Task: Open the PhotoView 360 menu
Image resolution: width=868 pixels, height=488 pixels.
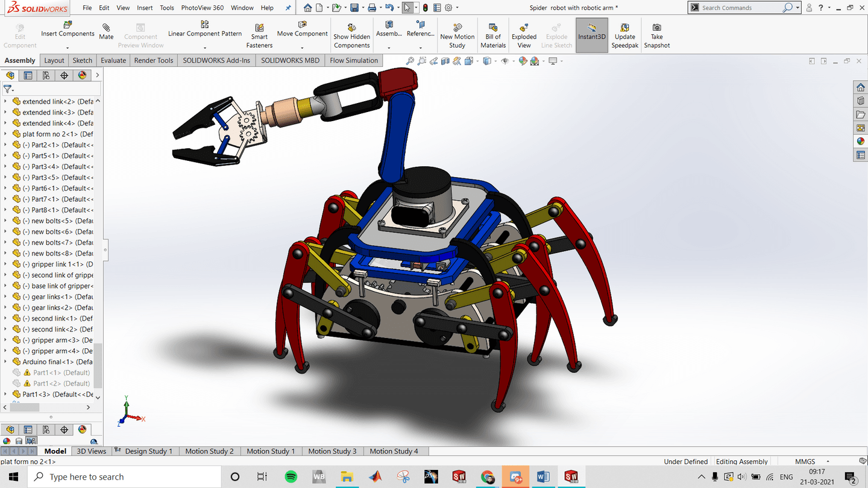Action: point(203,8)
